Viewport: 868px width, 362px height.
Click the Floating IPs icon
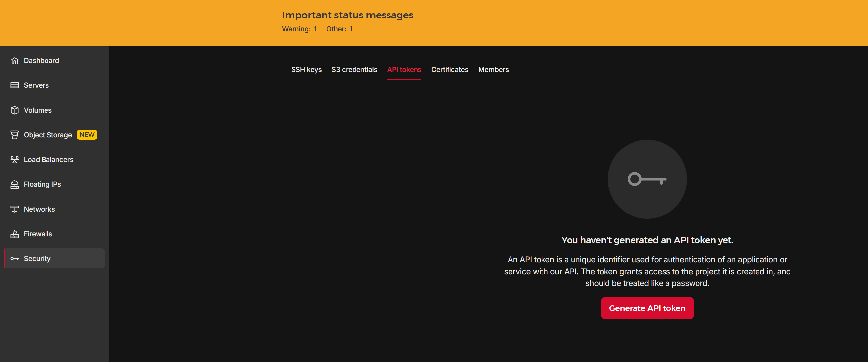15,184
